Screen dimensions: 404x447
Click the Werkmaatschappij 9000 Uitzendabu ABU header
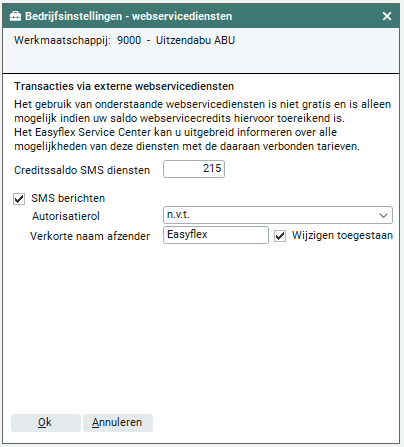tap(125, 40)
